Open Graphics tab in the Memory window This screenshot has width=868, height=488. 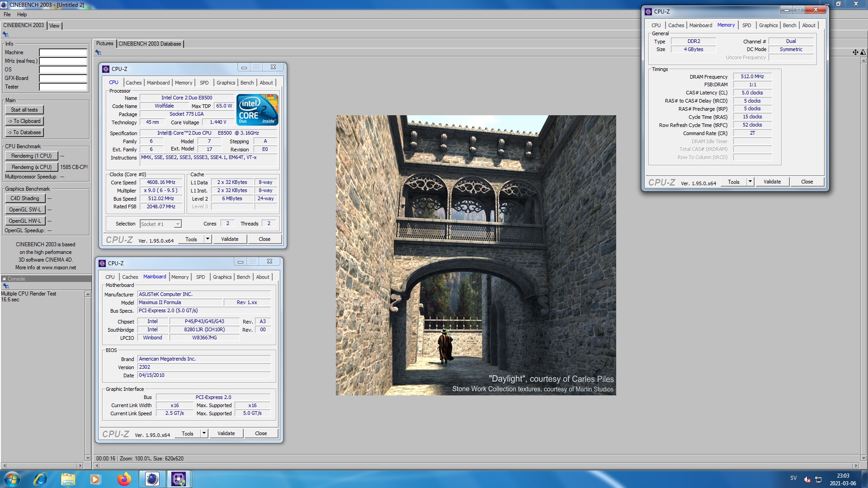point(768,25)
